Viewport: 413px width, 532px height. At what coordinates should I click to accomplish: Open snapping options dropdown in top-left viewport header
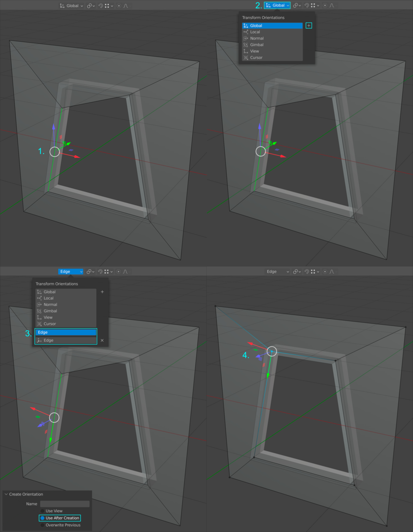coord(109,6)
